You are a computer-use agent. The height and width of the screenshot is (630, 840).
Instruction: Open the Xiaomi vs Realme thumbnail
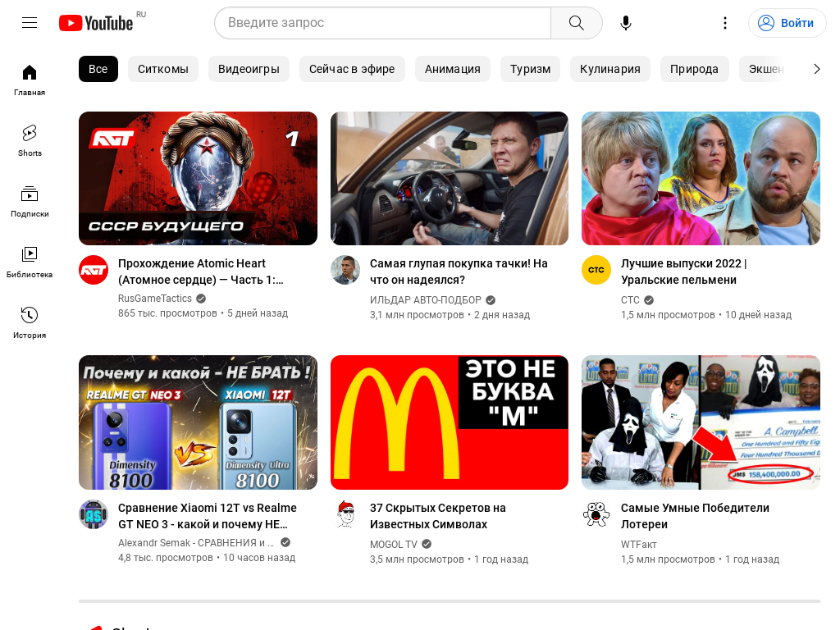pos(198,422)
